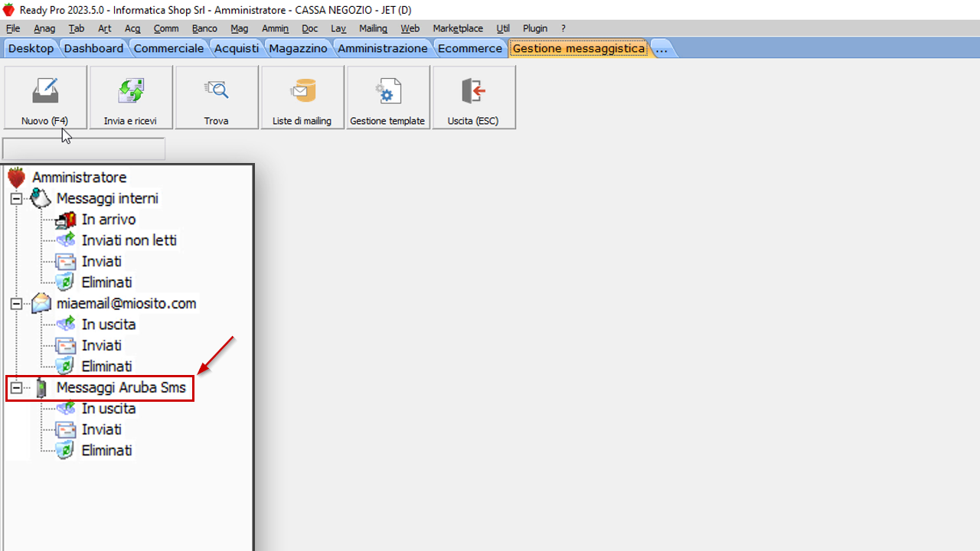Screen dimensions: 980x551
Task: Click In uscita icon under Aruba Sms
Action: point(66,409)
